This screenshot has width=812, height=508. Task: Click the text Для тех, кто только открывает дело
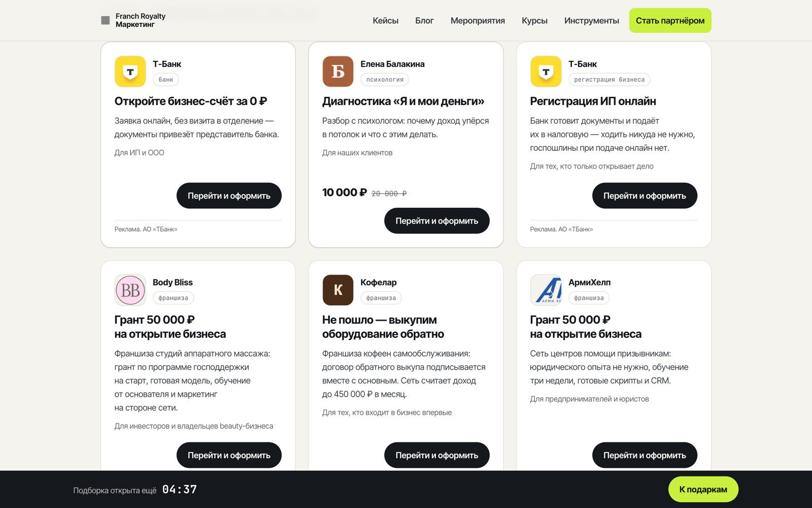point(592,166)
